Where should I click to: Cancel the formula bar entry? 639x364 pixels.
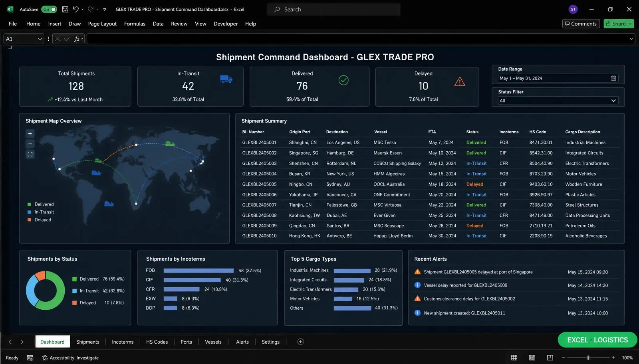(58, 39)
